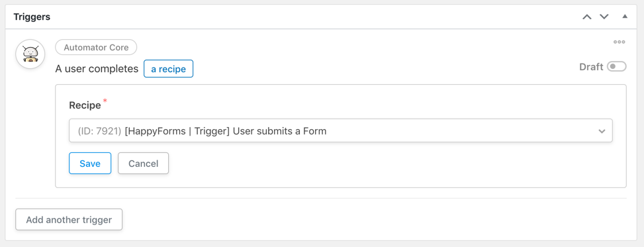Click the (ID: 7921) prefix in Recipe field

click(x=99, y=131)
